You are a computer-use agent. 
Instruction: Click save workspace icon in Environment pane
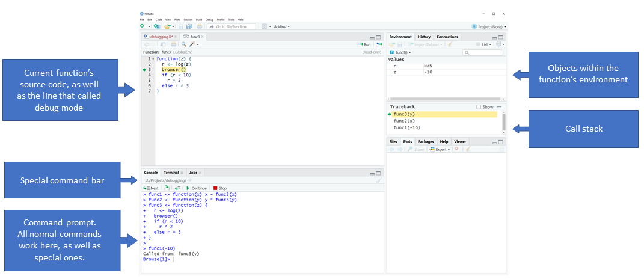[x=400, y=44]
